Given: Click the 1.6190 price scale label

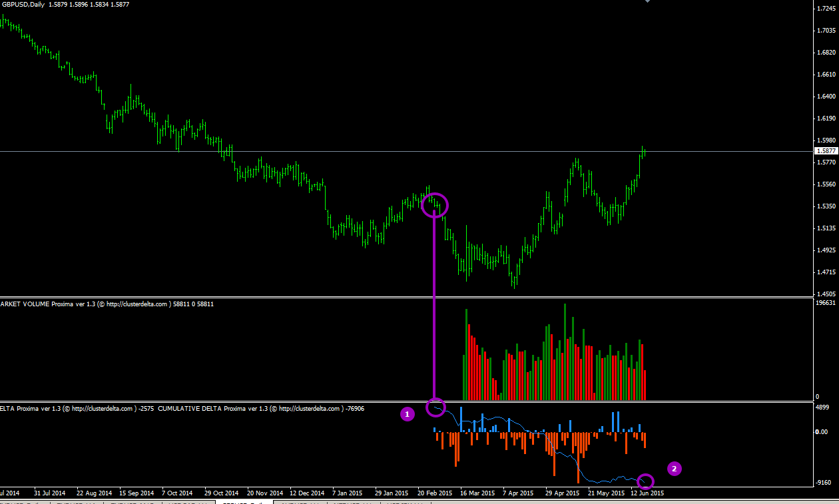Looking at the screenshot, I should click(826, 119).
